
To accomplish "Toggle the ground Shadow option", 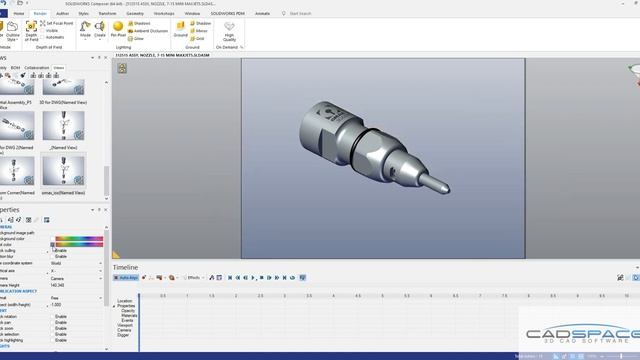I will 200,24.
